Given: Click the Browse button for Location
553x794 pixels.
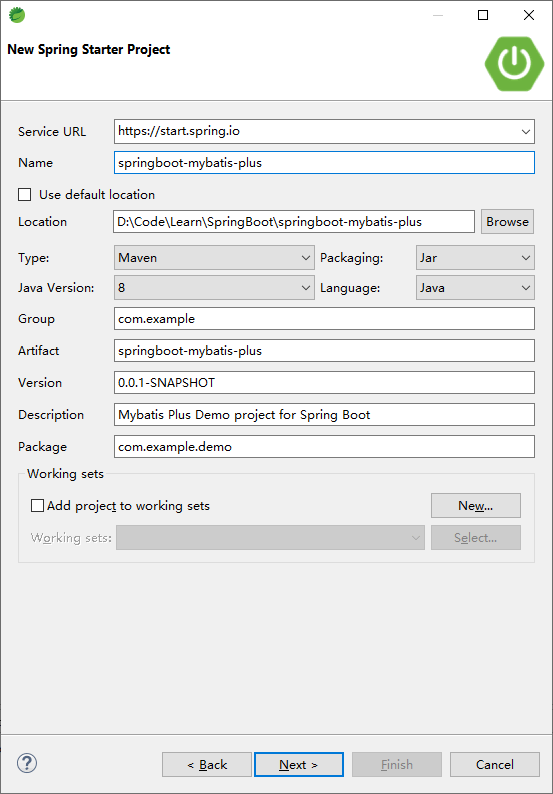Looking at the screenshot, I should (507, 222).
